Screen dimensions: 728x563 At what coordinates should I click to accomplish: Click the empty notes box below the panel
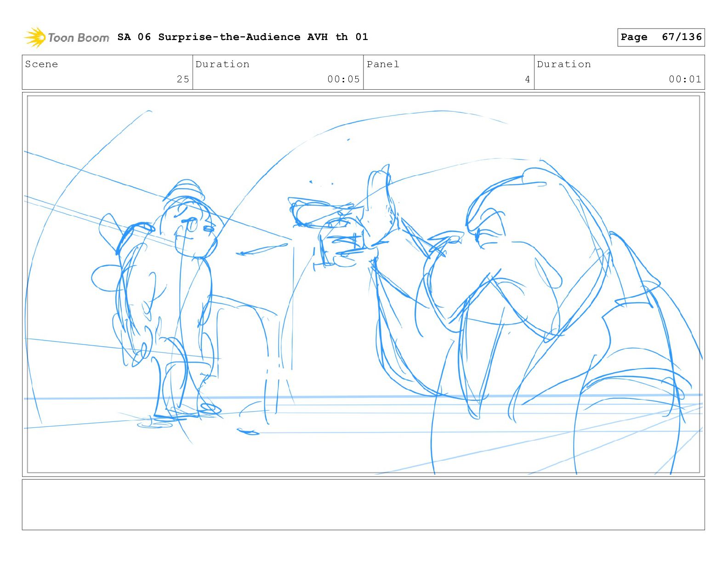click(363, 505)
